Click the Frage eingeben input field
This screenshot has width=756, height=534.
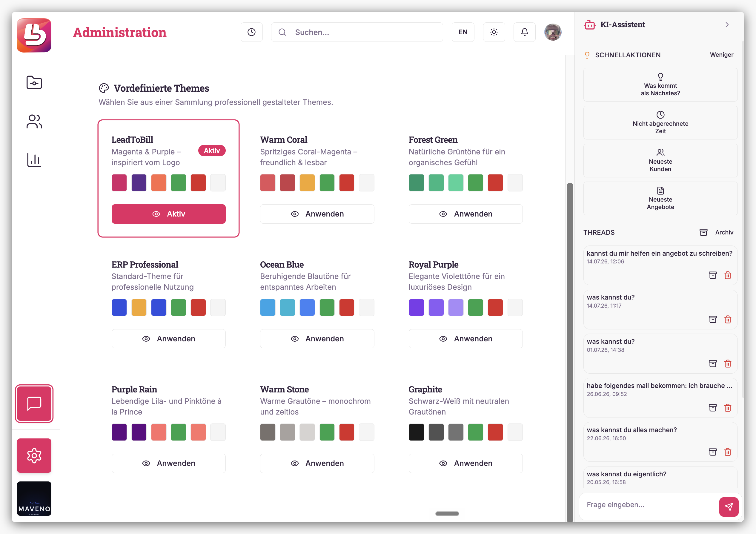[649, 505]
